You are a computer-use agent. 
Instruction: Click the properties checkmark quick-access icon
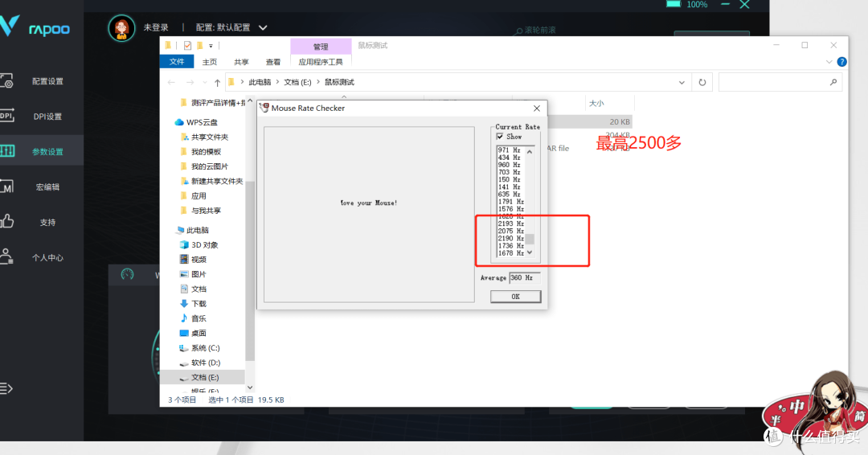[x=187, y=46]
